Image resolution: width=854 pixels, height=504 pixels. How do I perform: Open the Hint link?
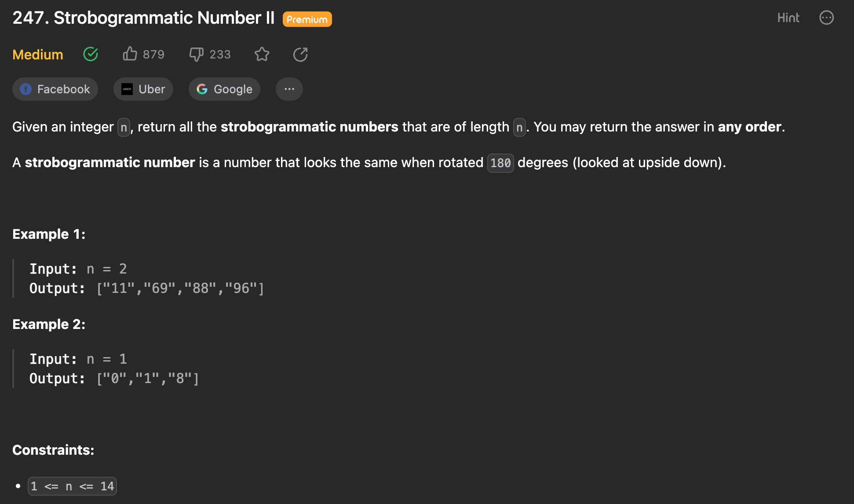788,18
